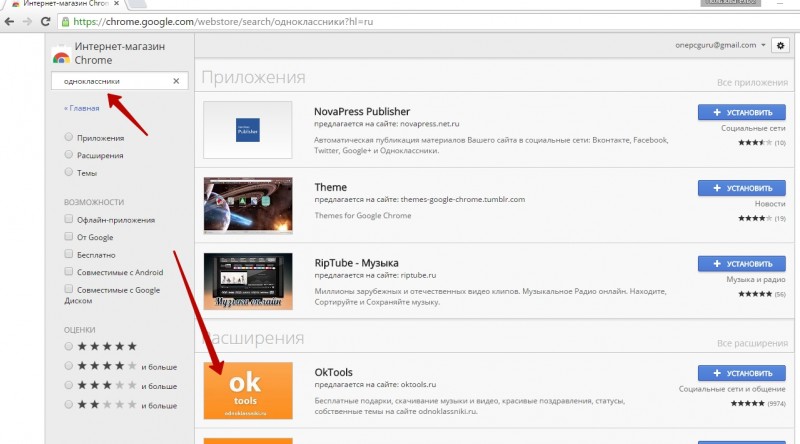Install RipTube with its УСТАНОВИТЬ button
This screenshot has height=444, width=800.
(x=741, y=263)
